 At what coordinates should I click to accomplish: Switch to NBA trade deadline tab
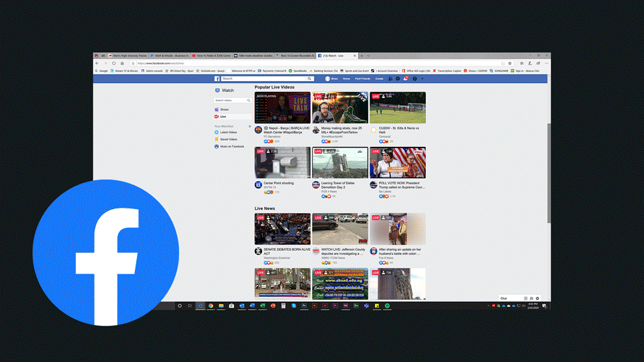pyautogui.click(x=254, y=56)
